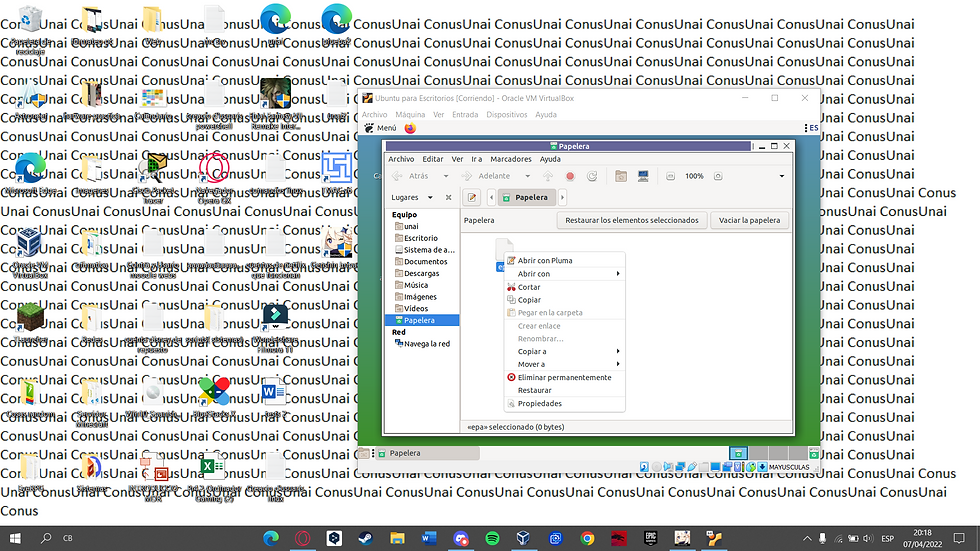Open the Lugares side panel dropdown
Image resolution: width=980 pixels, height=551 pixels.
point(430,197)
